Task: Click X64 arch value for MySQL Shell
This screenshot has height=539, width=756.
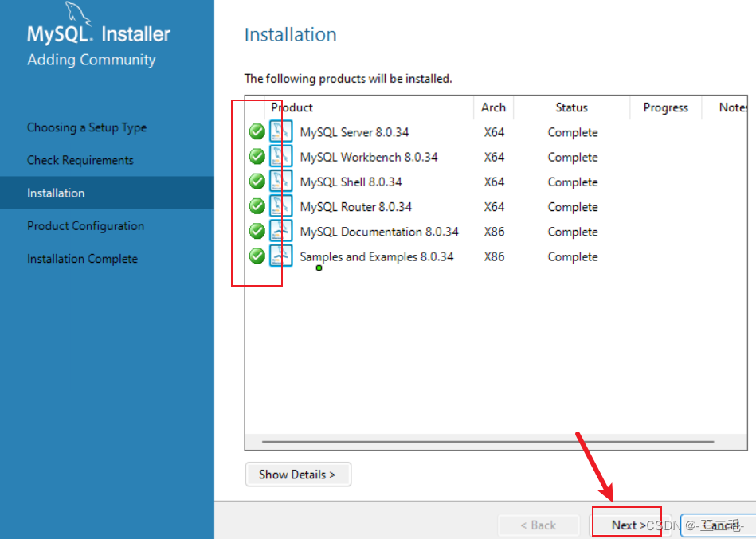Action: pos(494,182)
